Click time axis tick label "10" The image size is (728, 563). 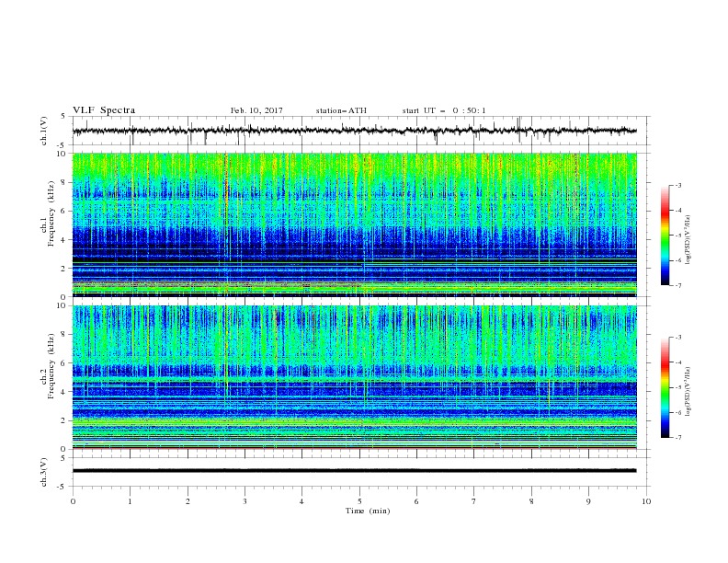click(x=646, y=501)
